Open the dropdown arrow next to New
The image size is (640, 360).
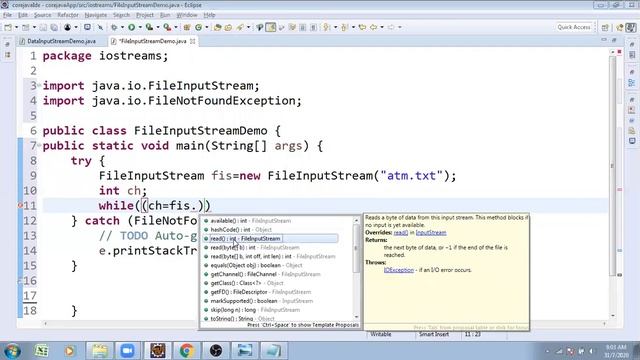pyautogui.click(x=16, y=27)
